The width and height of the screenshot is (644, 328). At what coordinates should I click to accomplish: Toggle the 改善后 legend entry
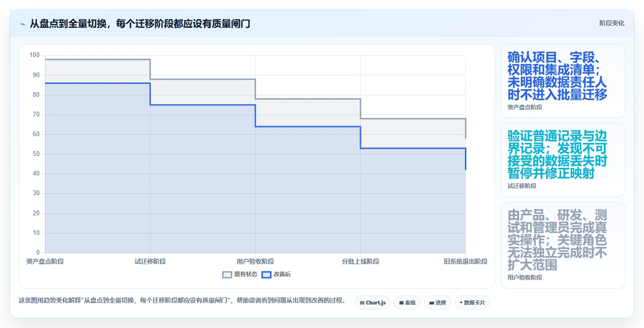pyautogui.click(x=276, y=274)
